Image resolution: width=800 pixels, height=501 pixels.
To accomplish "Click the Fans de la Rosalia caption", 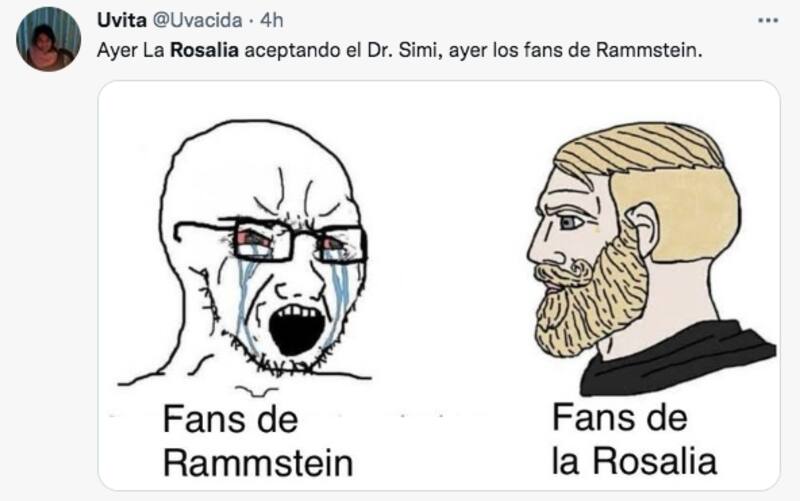I will click(x=635, y=439).
